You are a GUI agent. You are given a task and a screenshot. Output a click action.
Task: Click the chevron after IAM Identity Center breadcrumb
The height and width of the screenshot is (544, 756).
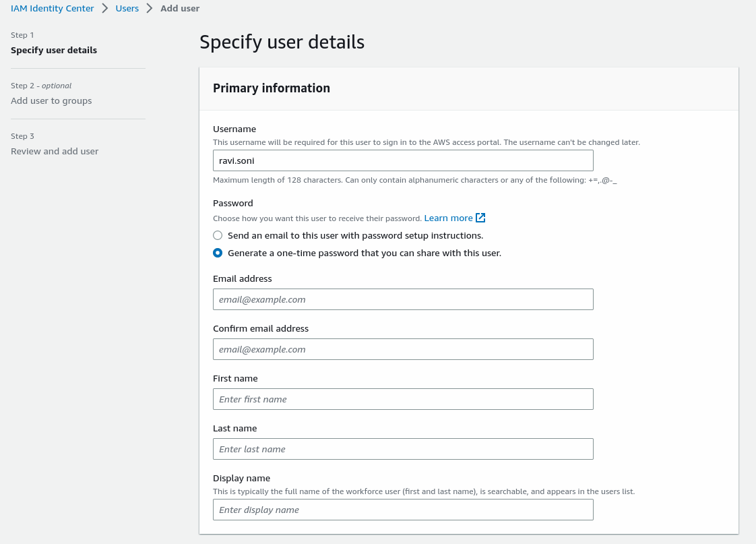[x=105, y=9]
